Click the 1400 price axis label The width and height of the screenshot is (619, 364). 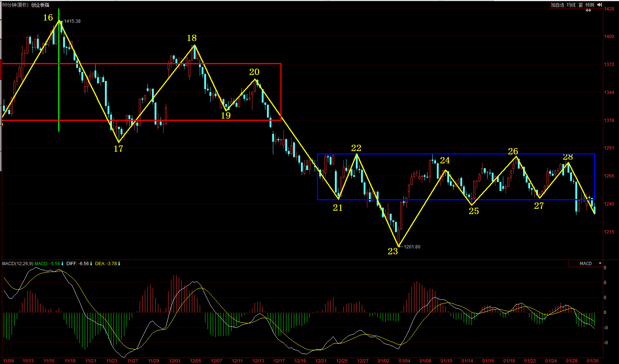(609, 37)
